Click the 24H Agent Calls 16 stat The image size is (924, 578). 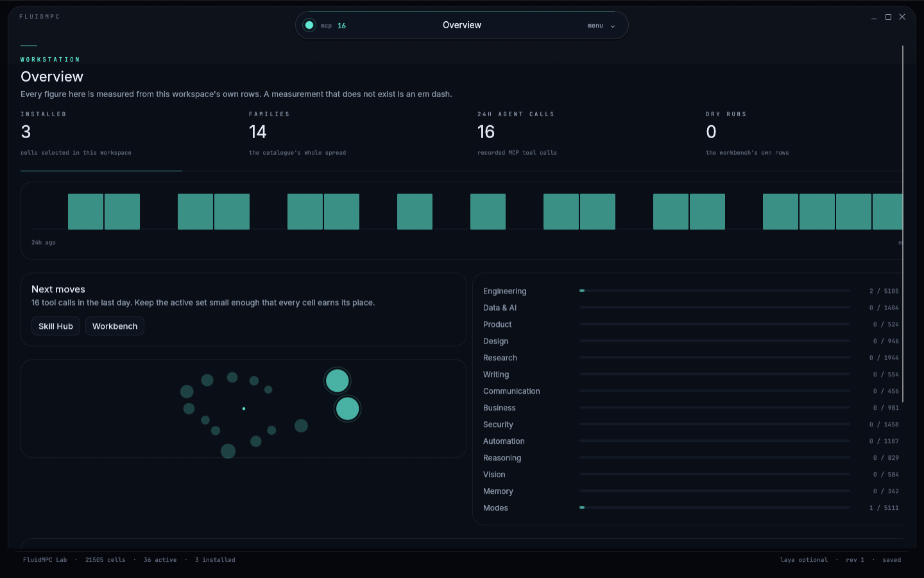click(486, 132)
